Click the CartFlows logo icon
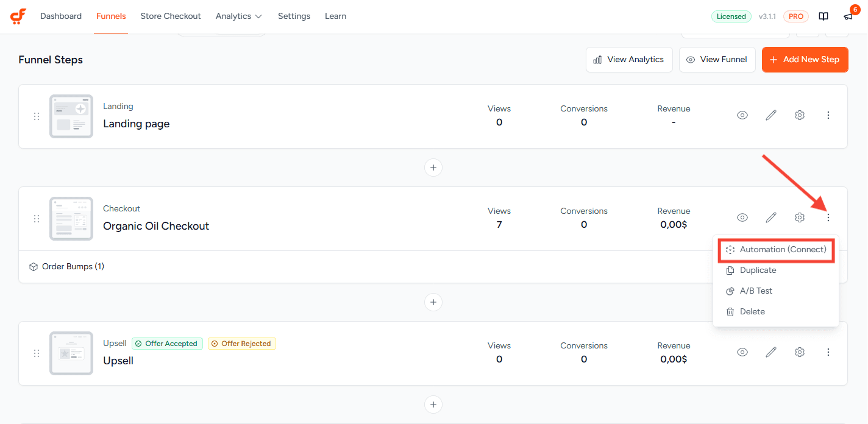This screenshot has height=424, width=868. point(18,16)
